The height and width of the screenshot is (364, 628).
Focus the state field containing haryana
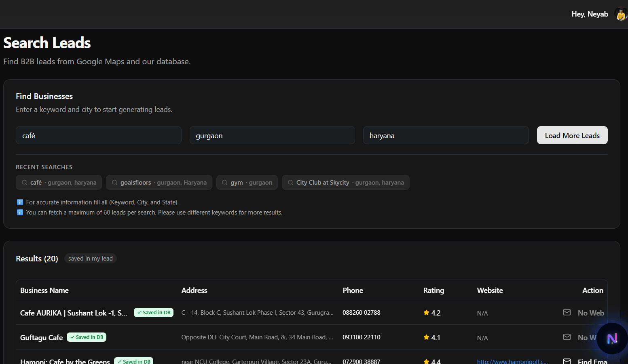[x=446, y=135]
